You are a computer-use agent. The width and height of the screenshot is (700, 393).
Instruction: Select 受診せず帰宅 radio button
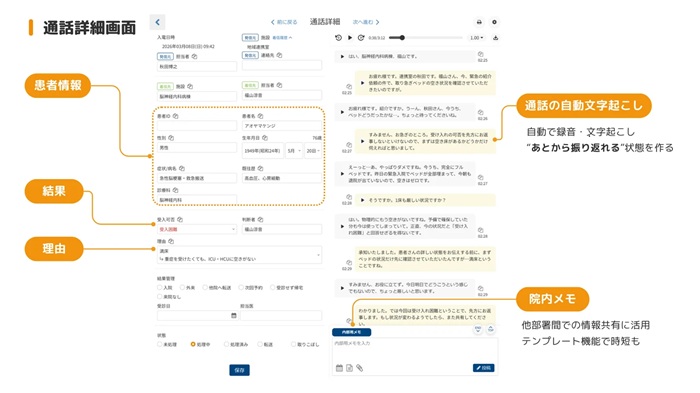point(272,288)
